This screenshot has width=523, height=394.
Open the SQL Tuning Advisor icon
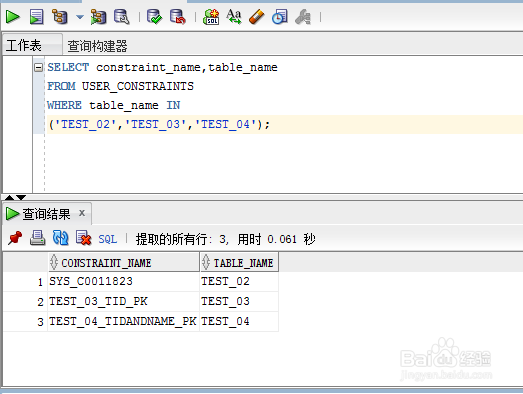pyautogui.click(x=121, y=17)
